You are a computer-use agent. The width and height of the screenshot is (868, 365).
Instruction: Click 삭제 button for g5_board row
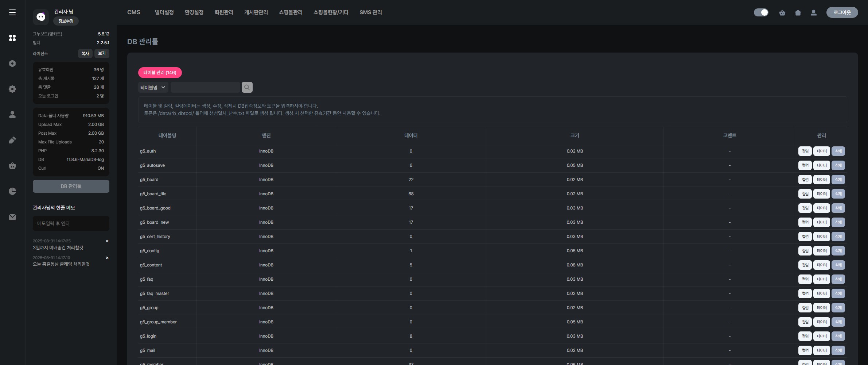click(838, 180)
